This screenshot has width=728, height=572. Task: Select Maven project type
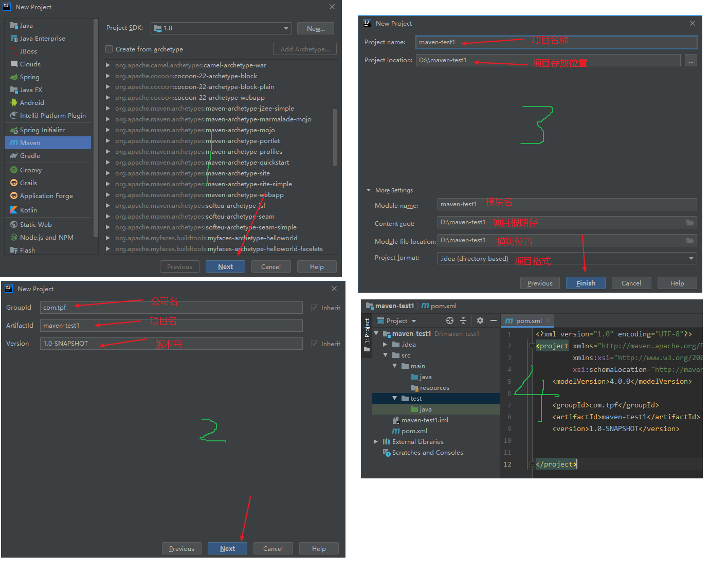click(48, 142)
